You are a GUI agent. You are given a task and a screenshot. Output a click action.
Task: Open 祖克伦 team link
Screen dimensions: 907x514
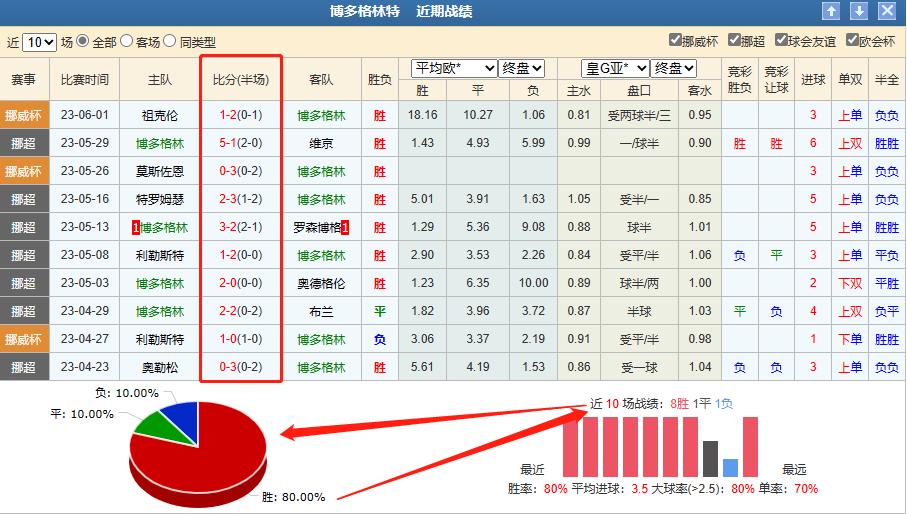tap(160, 115)
